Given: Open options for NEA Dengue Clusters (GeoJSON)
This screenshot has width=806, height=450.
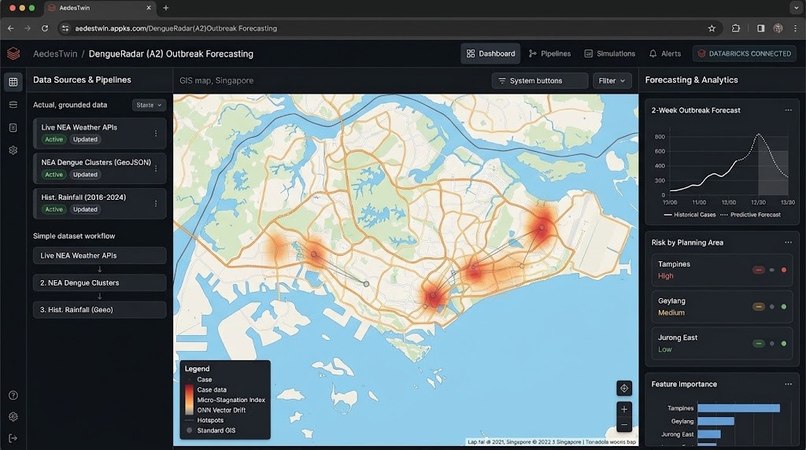Looking at the screenshot, I should tap(156, 168).
